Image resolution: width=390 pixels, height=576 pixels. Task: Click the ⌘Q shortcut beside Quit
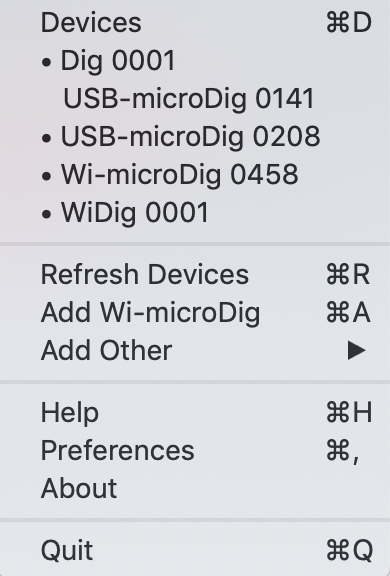pos(350,550)
